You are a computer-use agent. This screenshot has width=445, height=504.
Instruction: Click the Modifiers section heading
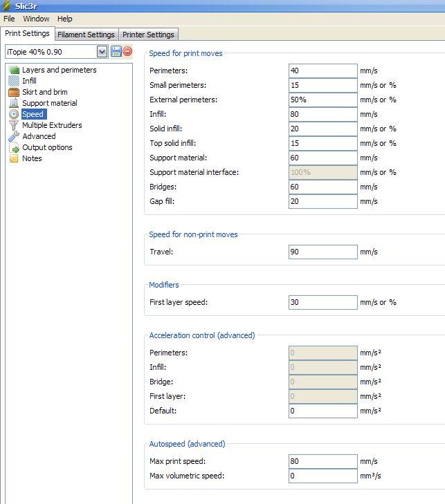coord(164,285)
